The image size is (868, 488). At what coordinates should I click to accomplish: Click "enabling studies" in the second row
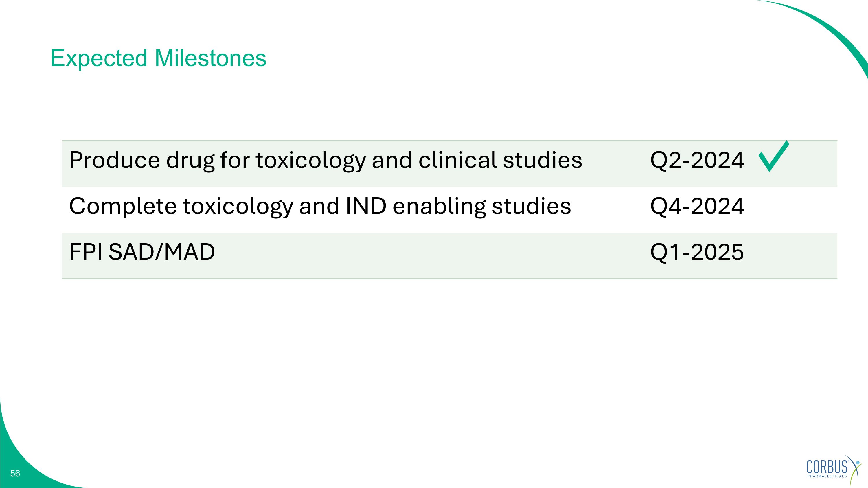coord(482,206)
